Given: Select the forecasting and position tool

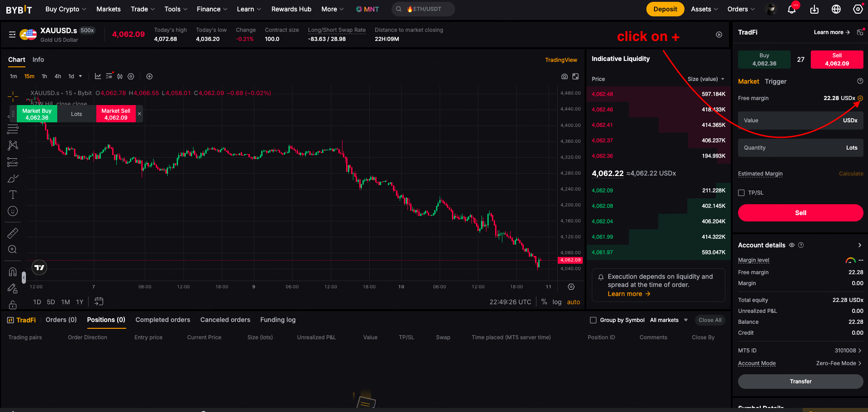Looking at the screenshot, I should click(13, 162).
